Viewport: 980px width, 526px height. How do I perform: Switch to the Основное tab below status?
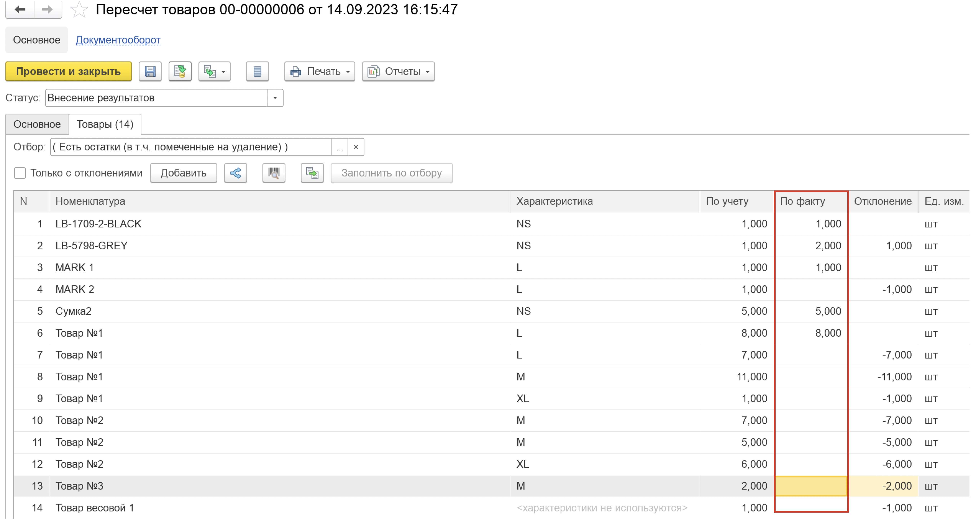pos(37,124)
